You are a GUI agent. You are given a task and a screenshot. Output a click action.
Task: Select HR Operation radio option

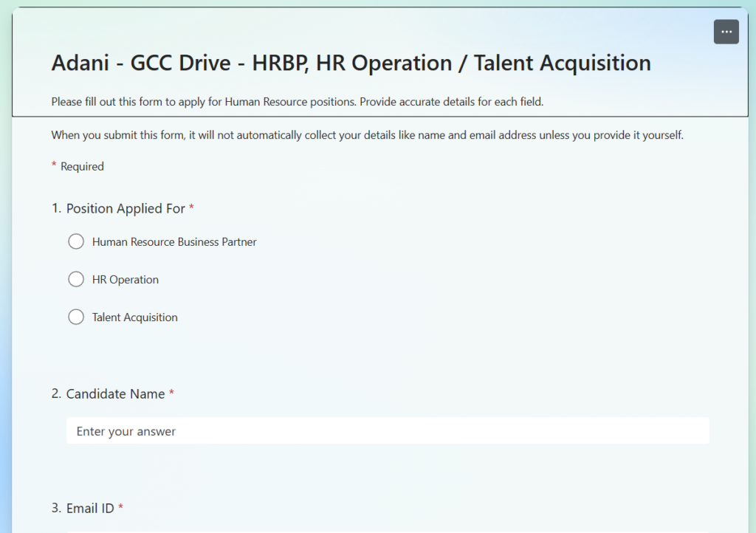coord(76,279)
